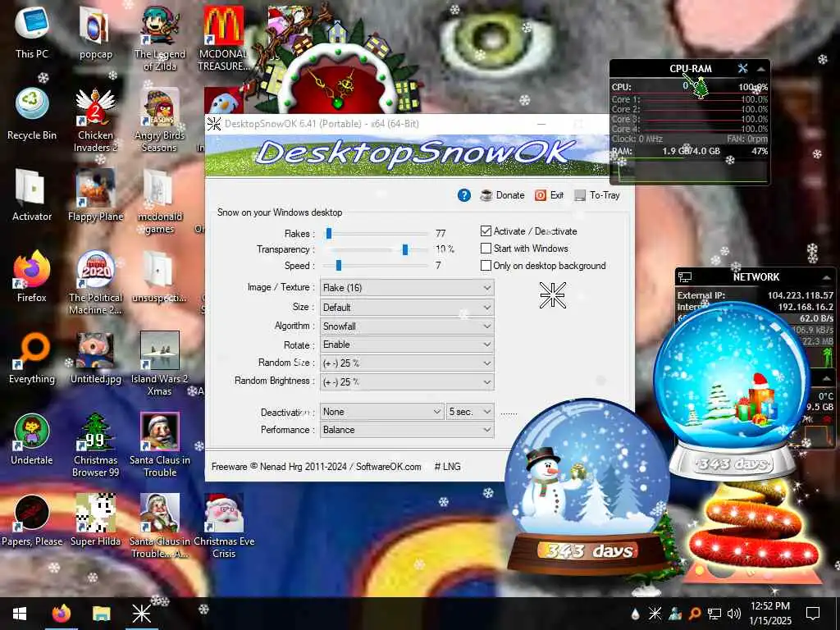Image resolution: width=840 pixels, height=630 pixels.
Task: Select the Everything search shortcut
Action: [32, 358]
